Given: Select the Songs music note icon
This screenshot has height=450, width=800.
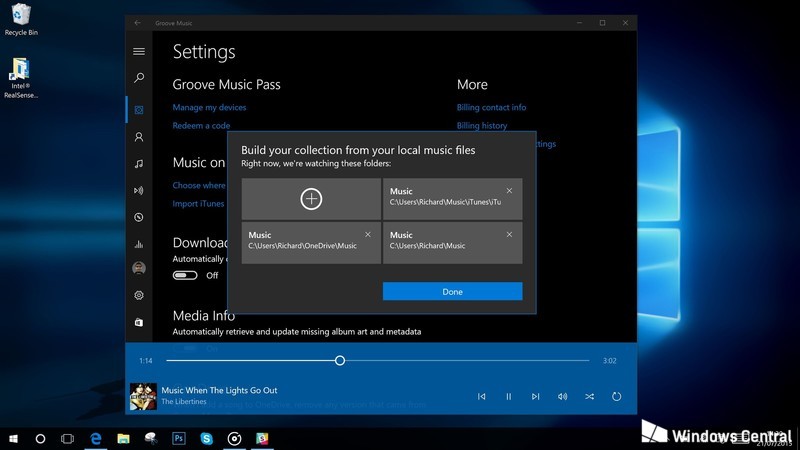Looking at the screenshot, I should click(x=139, y=164).
